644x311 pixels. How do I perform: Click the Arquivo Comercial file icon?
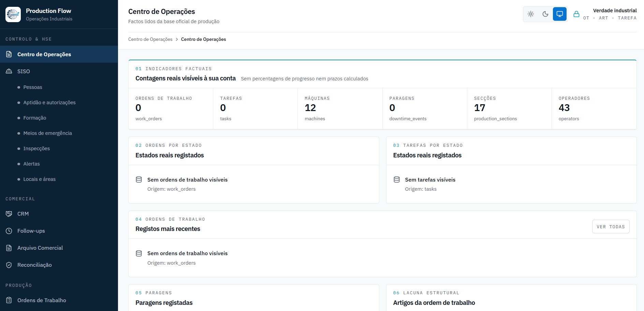tap(9, 248)
